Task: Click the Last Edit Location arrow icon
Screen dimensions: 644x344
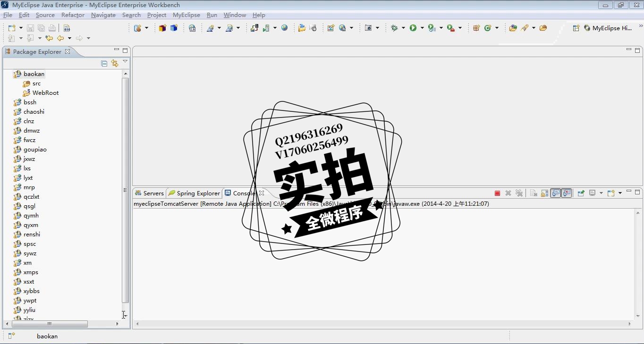Action: click(49, 38)
